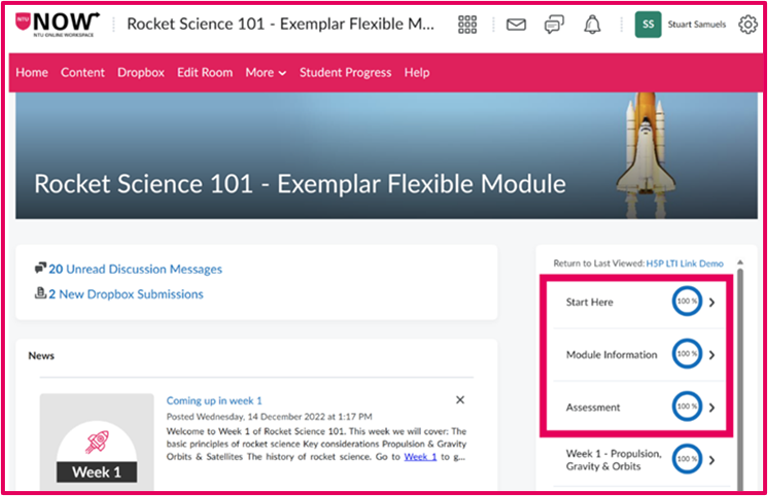Click the SS user avatar
Viewport: 768px width, 496px height.
(x=648, y=24)
